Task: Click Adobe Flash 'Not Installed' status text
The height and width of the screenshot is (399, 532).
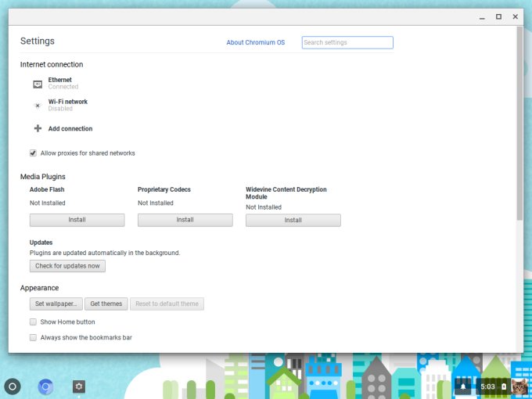Action: [x=47, y=203]
